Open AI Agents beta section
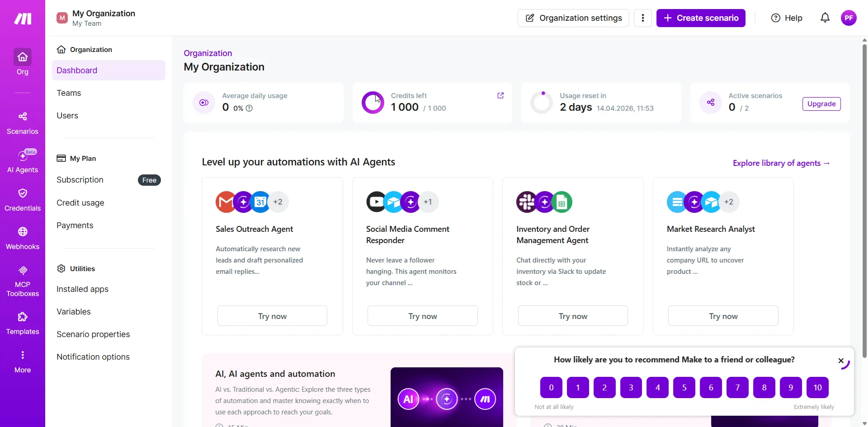 [x=23, y=161]
